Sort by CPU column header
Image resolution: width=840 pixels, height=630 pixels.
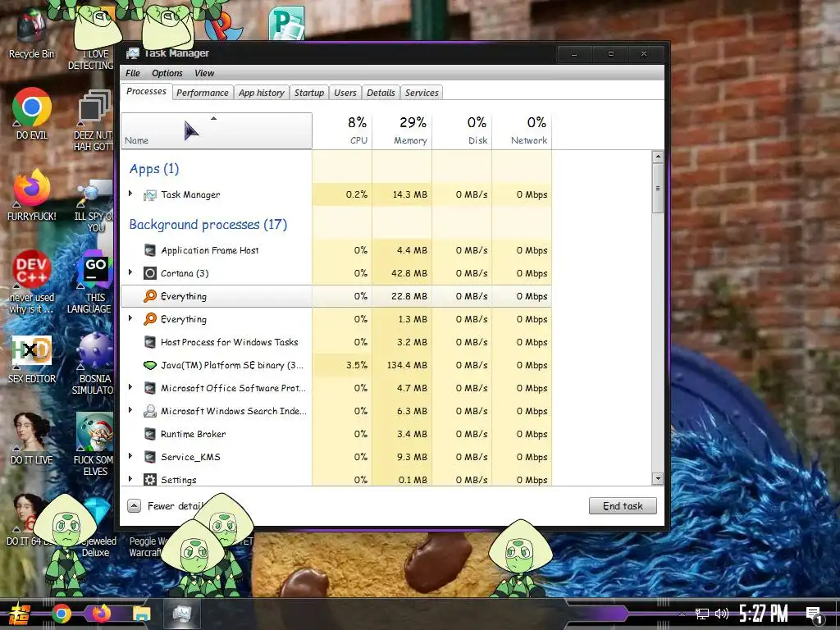342,130
